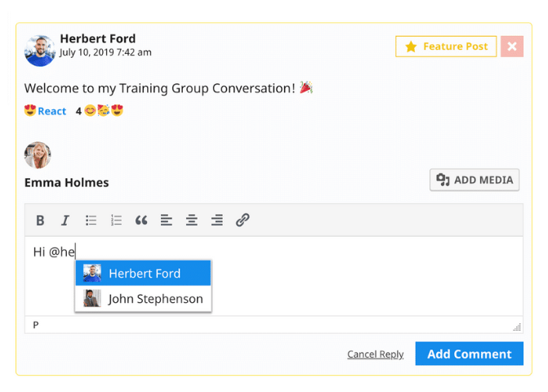The width and height of the screenshot is (548, 392).
Task: Align text to the left
Action: coord(167,220)
